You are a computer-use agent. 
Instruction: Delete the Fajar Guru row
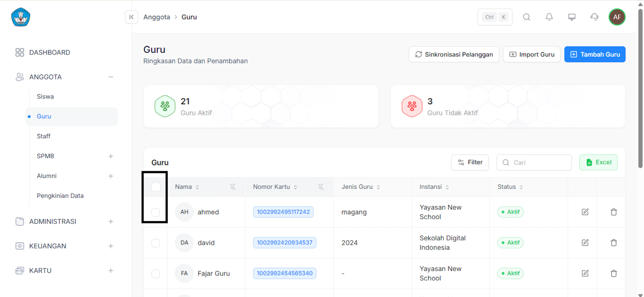pos(613,273)
